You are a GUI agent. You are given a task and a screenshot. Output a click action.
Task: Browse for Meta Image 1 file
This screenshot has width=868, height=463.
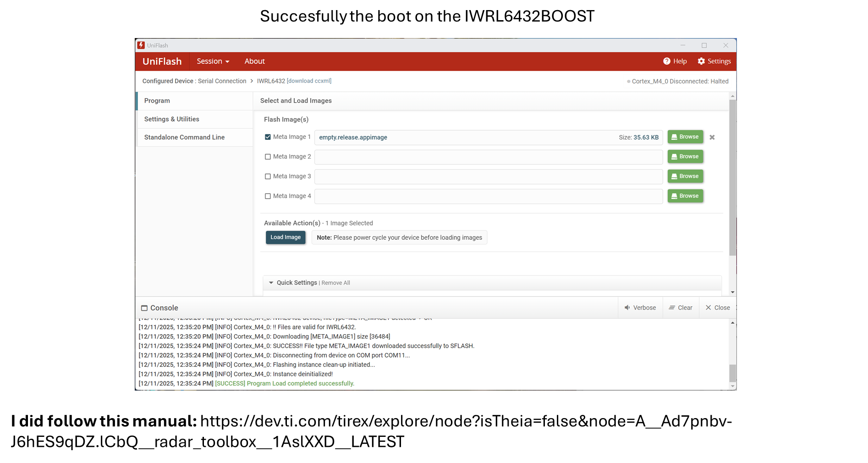pos(685,137)
